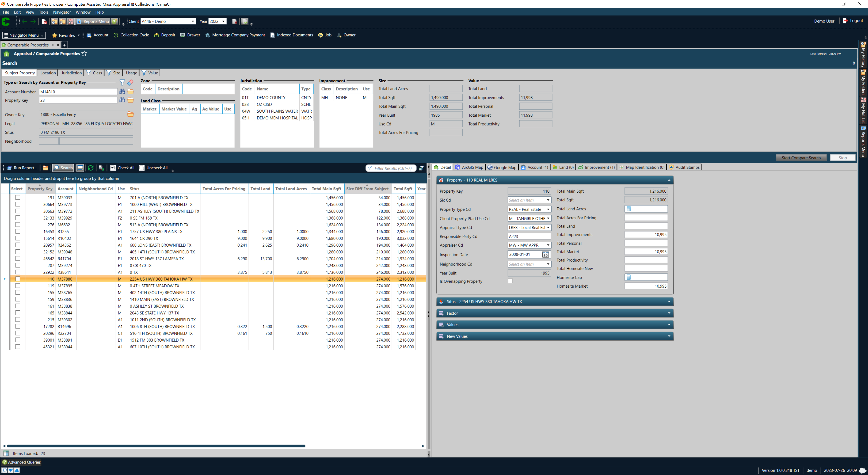This screenshot has width=868, height=475.
Task: Expand the New Values section panel
Action: [x=555, y=336]
